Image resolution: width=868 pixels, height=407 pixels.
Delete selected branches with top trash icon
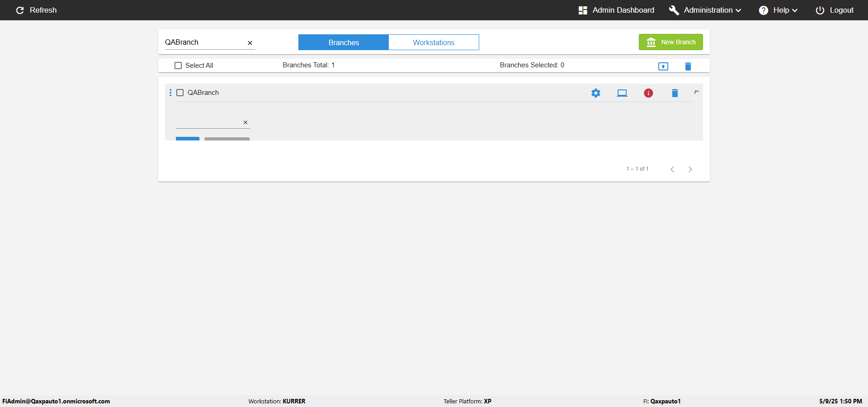(x=688, y=66)
